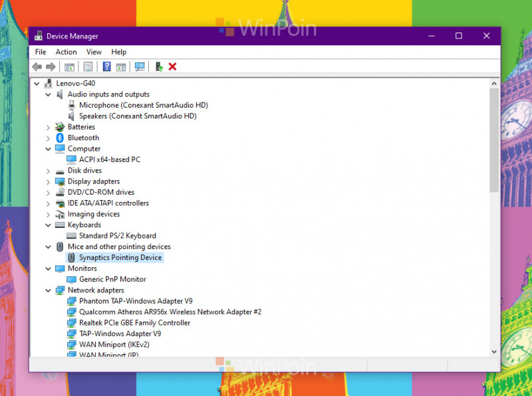This screenshot has width=532, height=396.
Task: Expand the Bluetooth node
Action: [48, 138]
